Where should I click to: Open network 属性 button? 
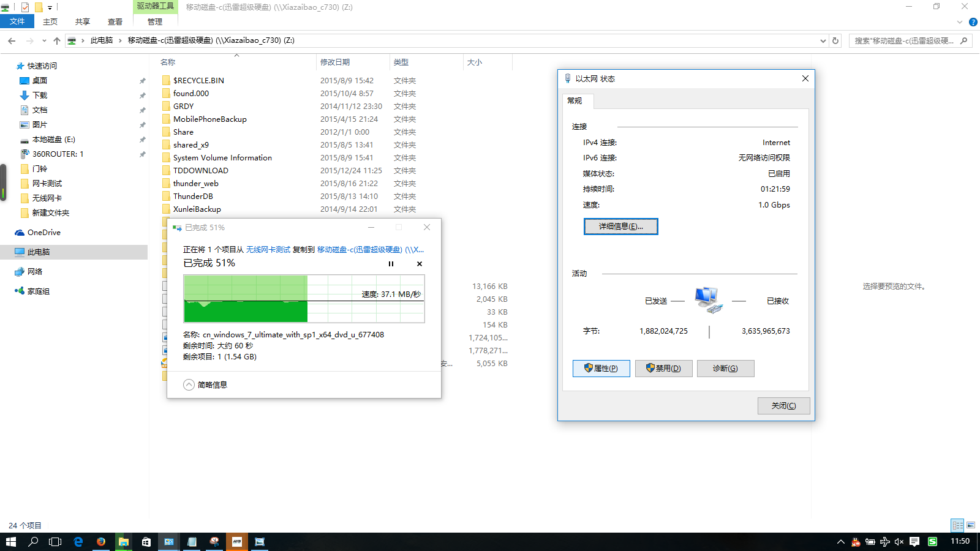[x=601, y=368]
